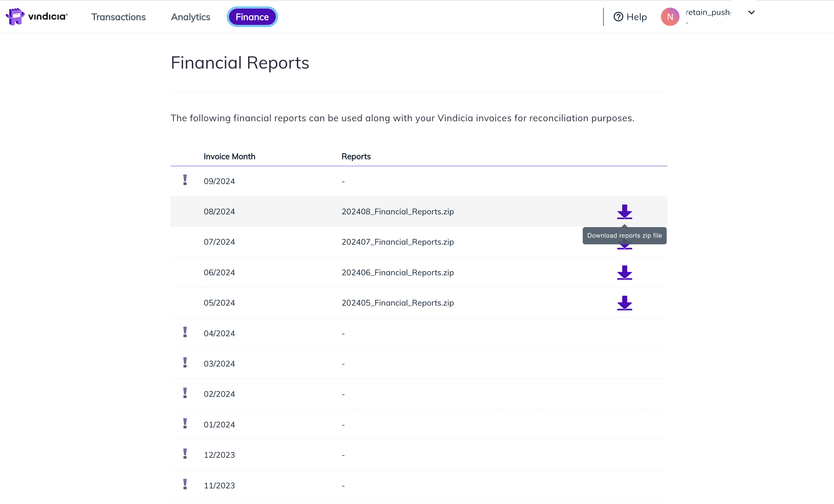Click the warning icon for 02/2024
Screen dimensions: 834x504
pyautogui.click(x=185, y=393)
